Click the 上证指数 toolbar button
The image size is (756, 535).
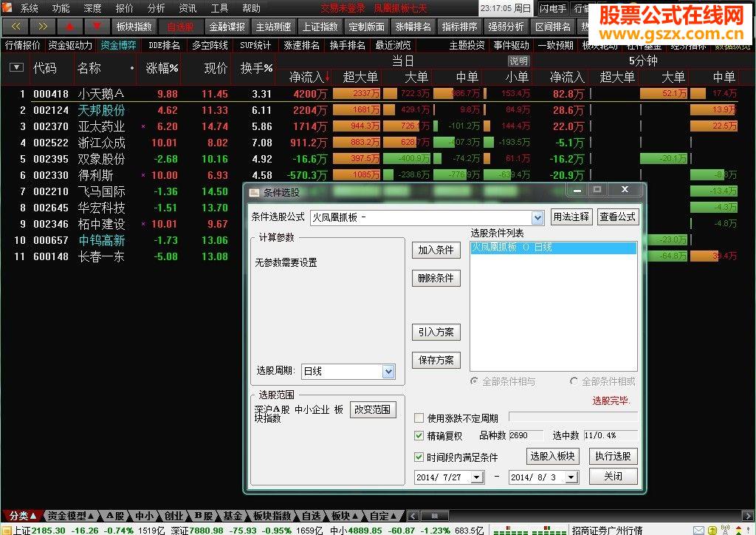pyautogui.click(x=320, y=27)
